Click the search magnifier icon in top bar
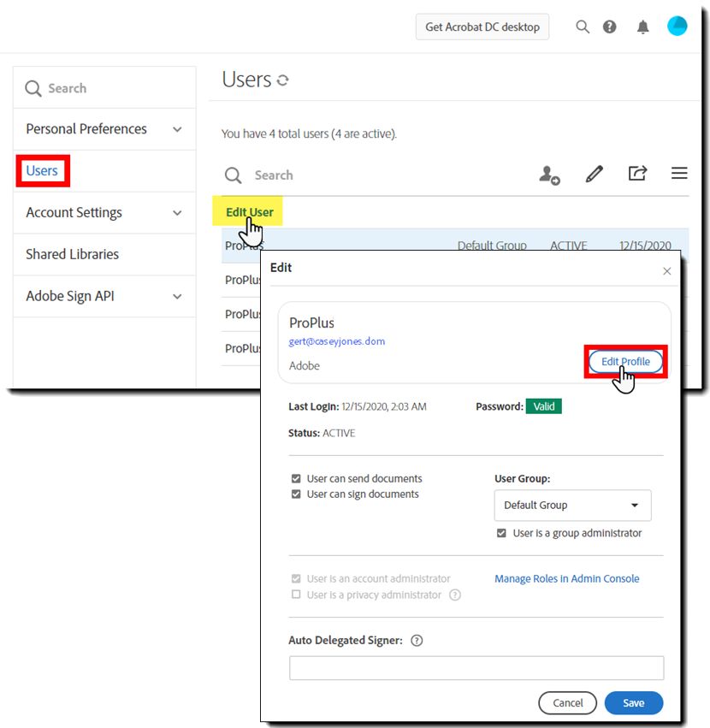The image size is (710, 728). click(x=583, y=27)
